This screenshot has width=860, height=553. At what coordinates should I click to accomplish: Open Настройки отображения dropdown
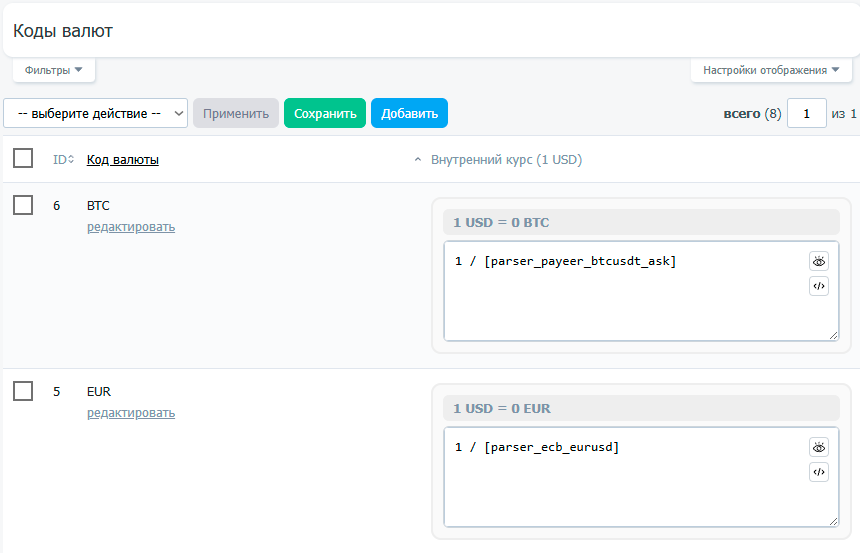coord(771,71)
